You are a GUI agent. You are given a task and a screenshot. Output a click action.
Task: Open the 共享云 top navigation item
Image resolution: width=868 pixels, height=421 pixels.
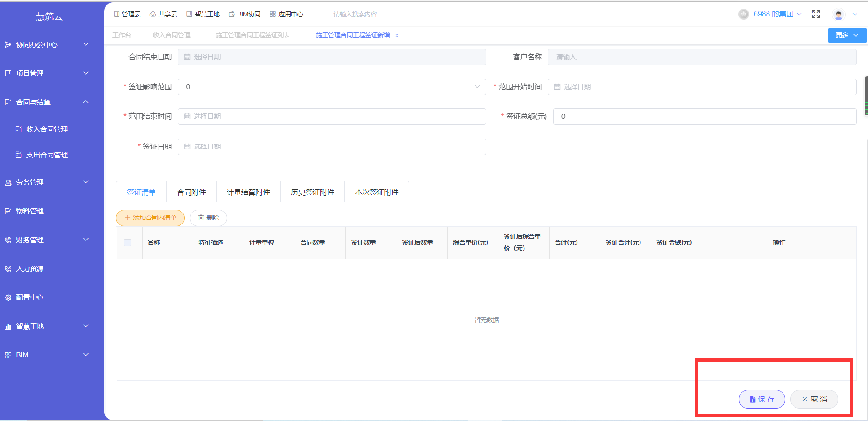(x=163, y=14)
